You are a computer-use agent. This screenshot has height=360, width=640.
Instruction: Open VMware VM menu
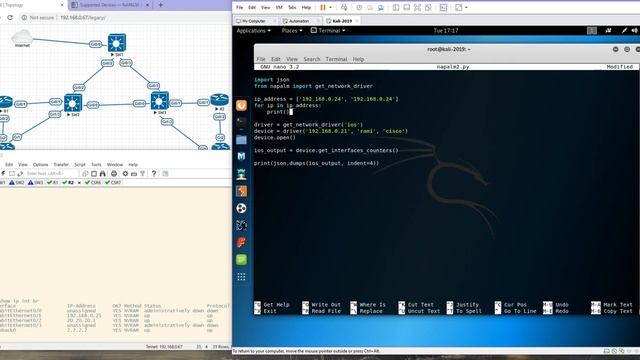pyautogui.click(x=279, y=7)
